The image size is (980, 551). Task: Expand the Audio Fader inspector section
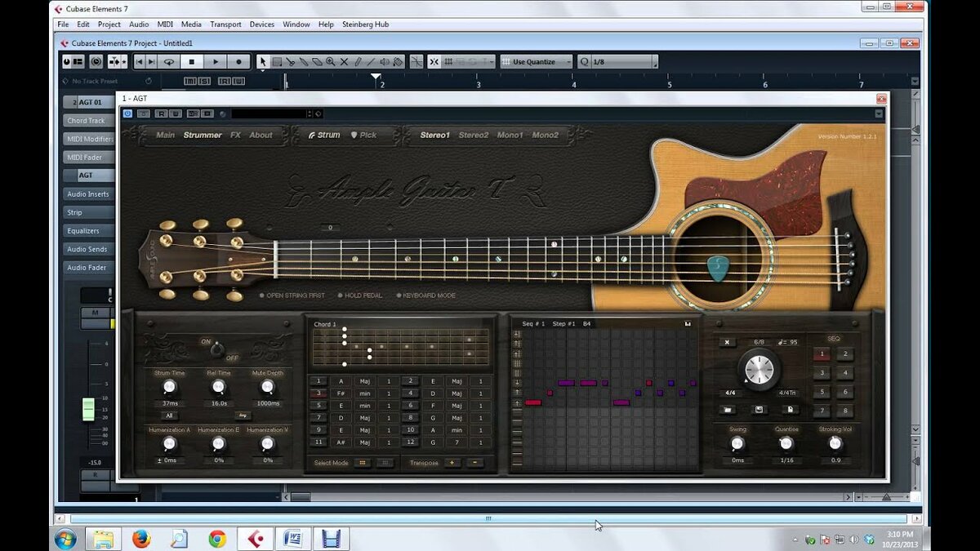87,268
